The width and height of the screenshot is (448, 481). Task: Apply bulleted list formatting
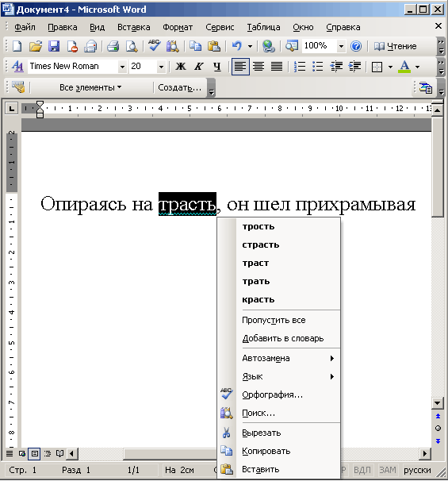[x=318, y=66]
